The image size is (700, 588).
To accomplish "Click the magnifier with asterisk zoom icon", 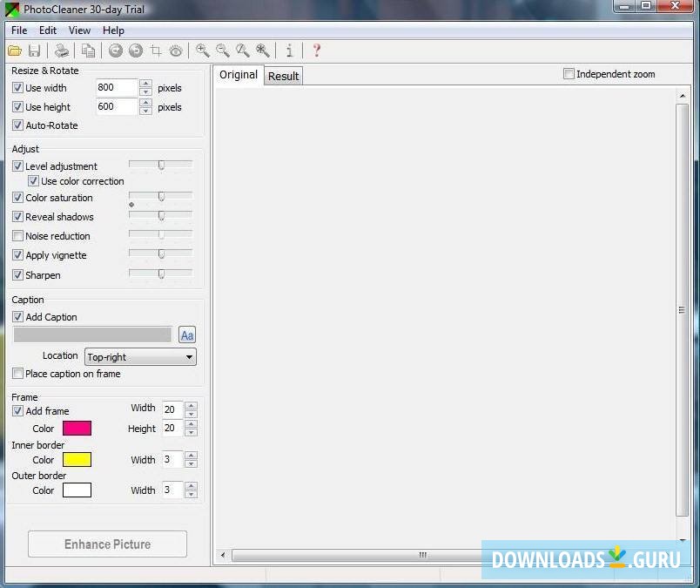I will pyautogui.click(x=263, y=51).
